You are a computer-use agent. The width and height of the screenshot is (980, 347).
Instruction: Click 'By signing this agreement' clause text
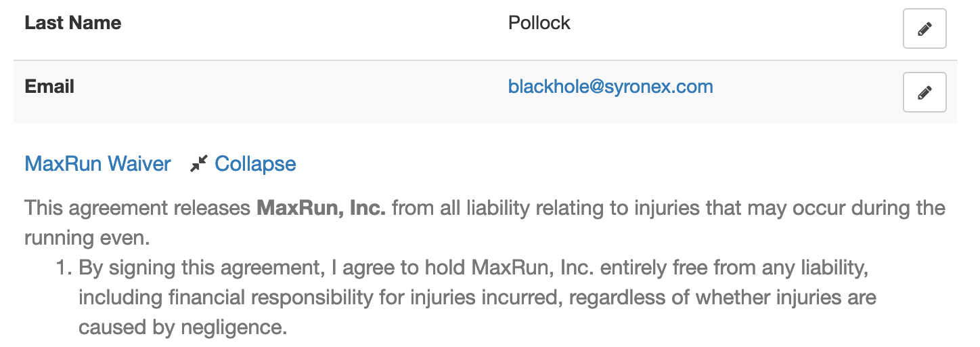pos(198,268)
